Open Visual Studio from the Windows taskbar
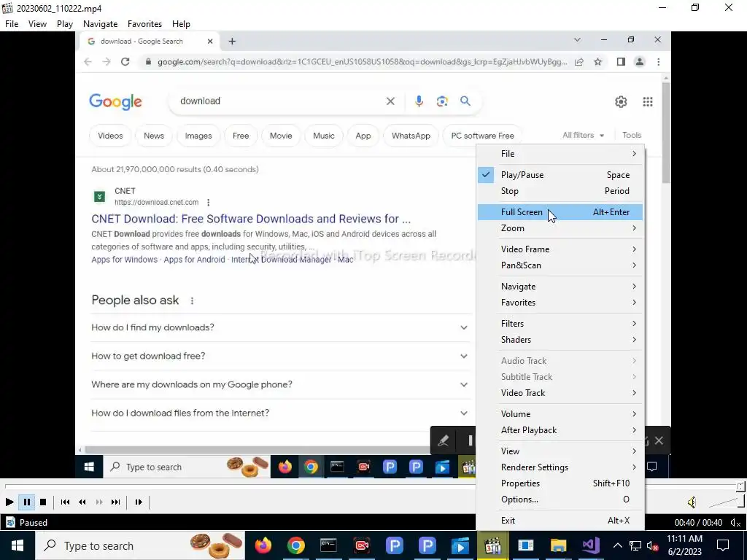The image size is (747, 560). 591,545
